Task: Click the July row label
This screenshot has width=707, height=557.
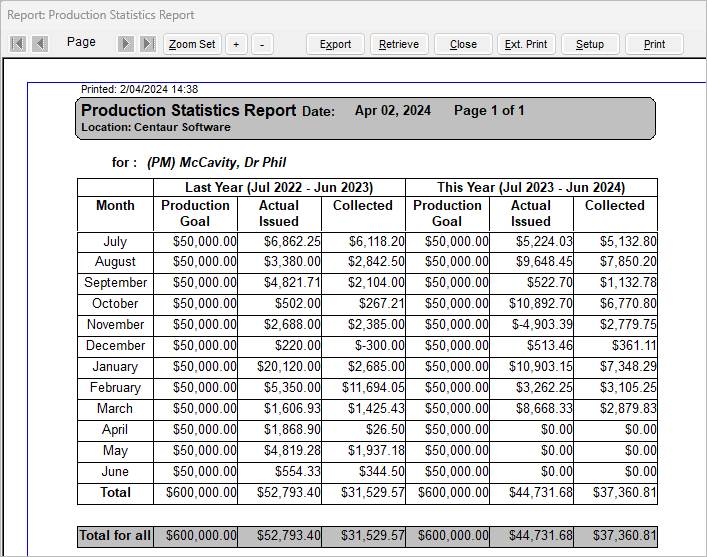Action: tap(115, 241)
